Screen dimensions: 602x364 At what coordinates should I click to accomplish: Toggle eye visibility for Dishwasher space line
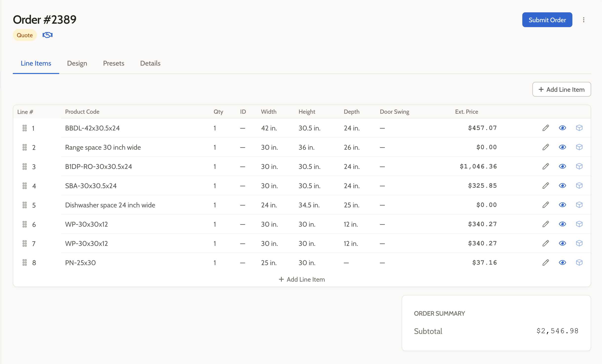click(x=563, y=205)
